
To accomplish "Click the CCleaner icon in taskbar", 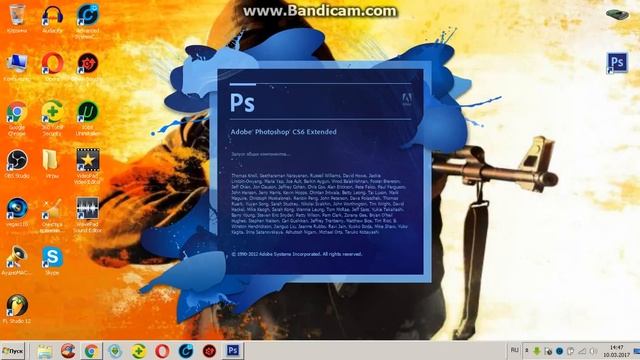I will (68, 351).
